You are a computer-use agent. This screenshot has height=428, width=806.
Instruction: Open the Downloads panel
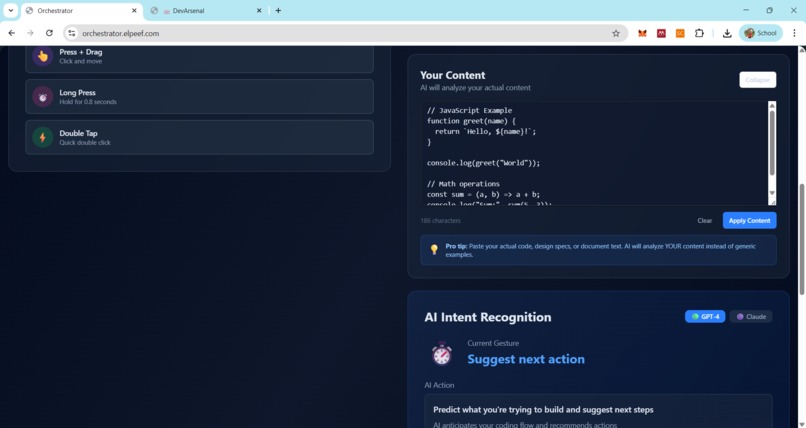727,33
